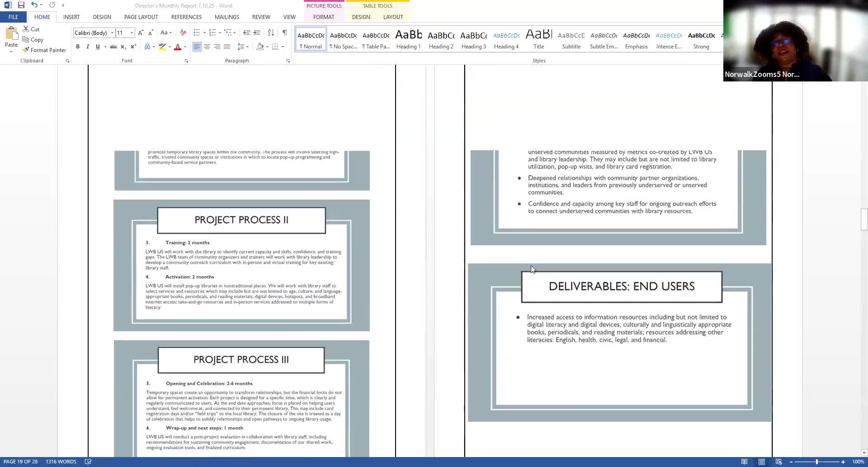
Task: Click the Format Painter brush
Action: coord(44,50)
